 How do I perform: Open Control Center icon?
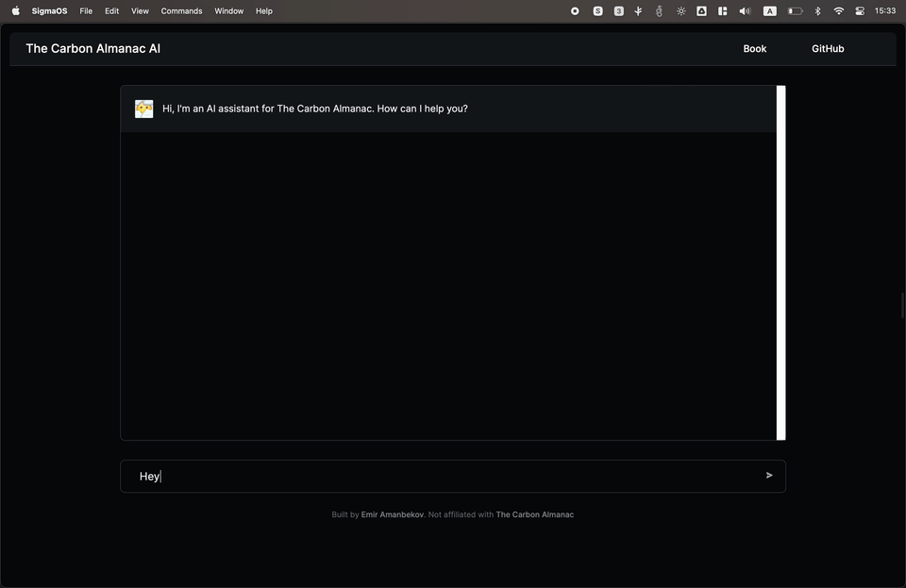[860, 11]
